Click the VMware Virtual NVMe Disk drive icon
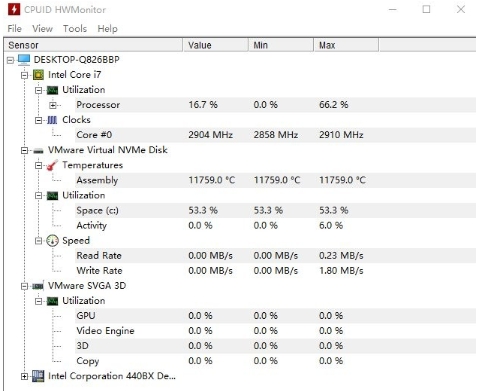 coord(38,151)
